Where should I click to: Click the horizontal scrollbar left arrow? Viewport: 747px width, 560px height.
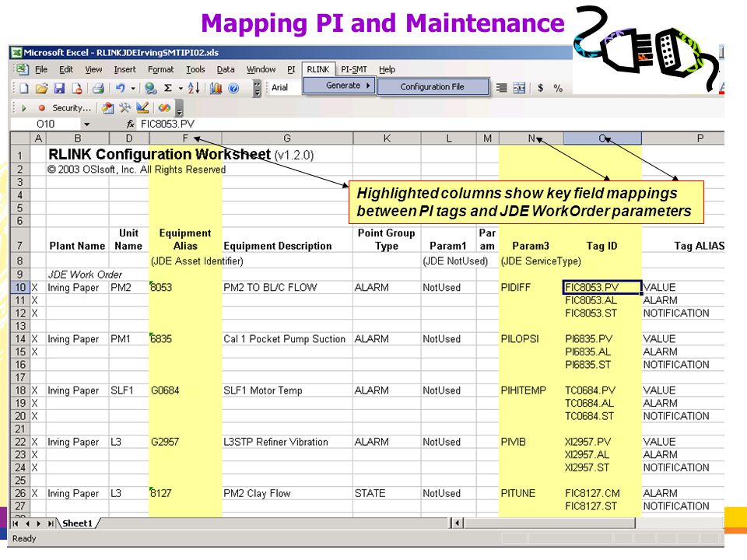(x=457, y=523)
